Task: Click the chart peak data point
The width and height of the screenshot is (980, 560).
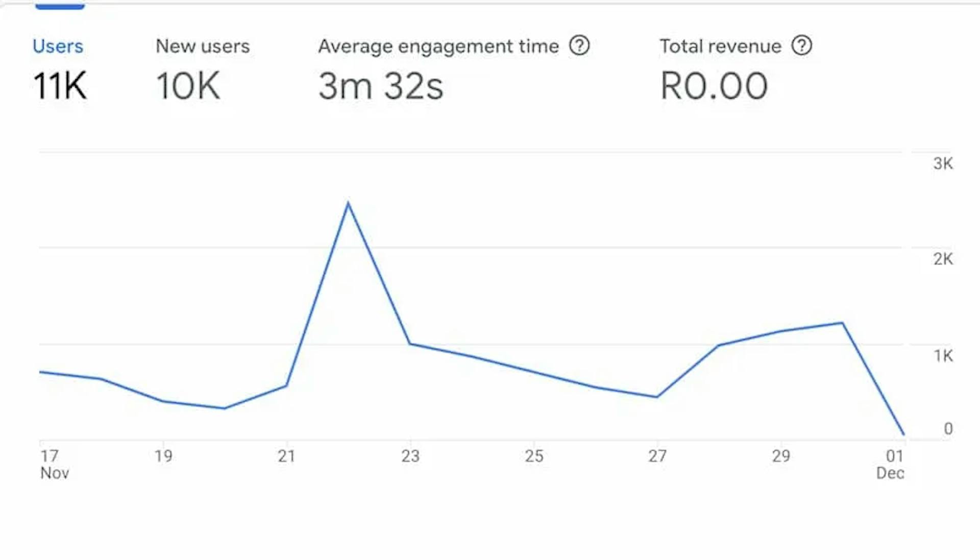Action: (348, 203)
